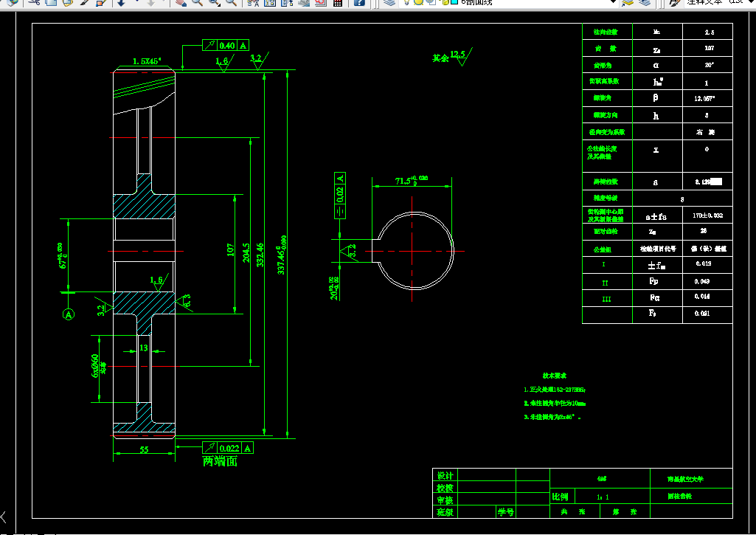Viewport: 756px width, 535px height.
Task: Toggle the layer on/off lightbulb
Action: tap(407, 2)
